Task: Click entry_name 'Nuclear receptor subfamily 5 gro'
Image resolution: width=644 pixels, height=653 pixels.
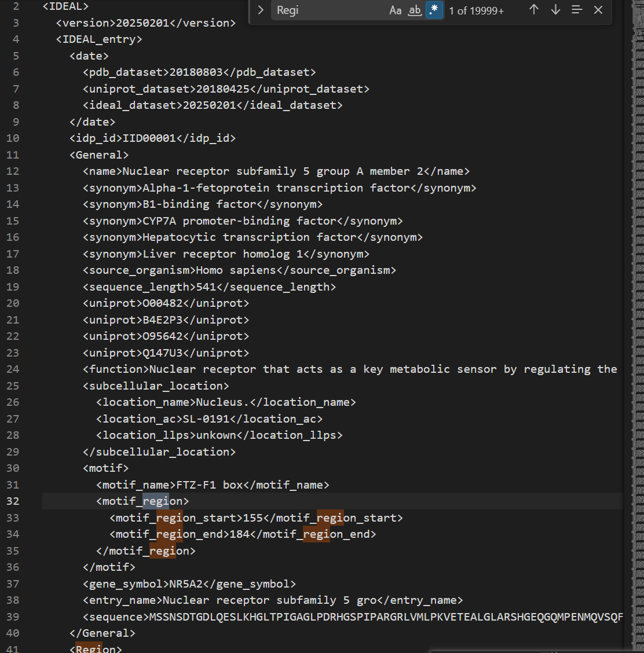Action: pos(269,600)
